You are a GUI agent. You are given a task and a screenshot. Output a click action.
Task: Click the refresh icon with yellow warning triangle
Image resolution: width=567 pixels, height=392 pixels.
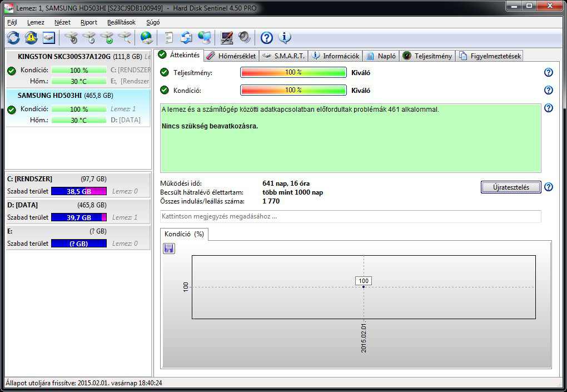click(31, 38)
